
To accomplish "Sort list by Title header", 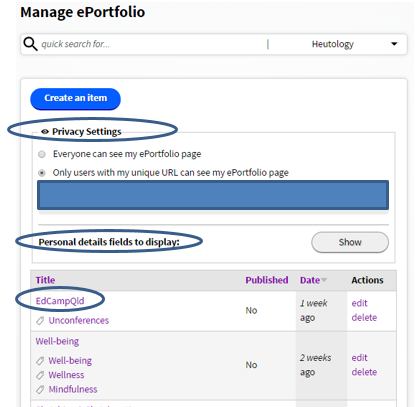I will click(x=45, y=280).
